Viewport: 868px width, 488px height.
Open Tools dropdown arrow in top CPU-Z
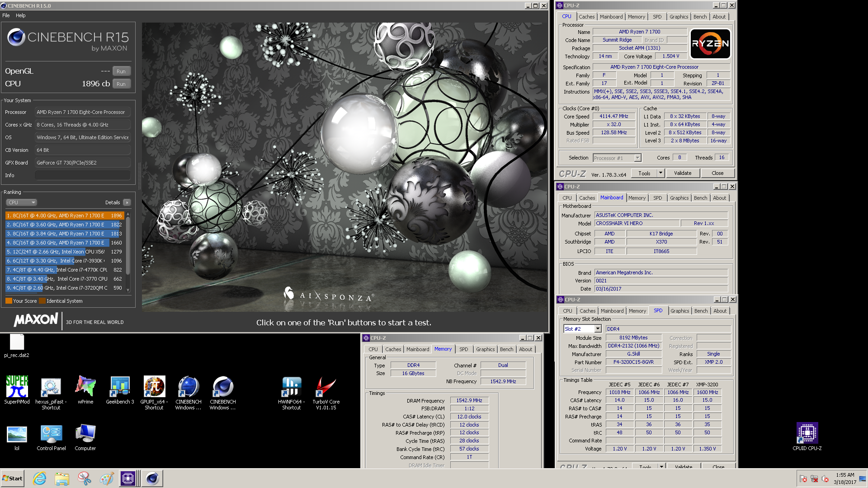point(660,173)
